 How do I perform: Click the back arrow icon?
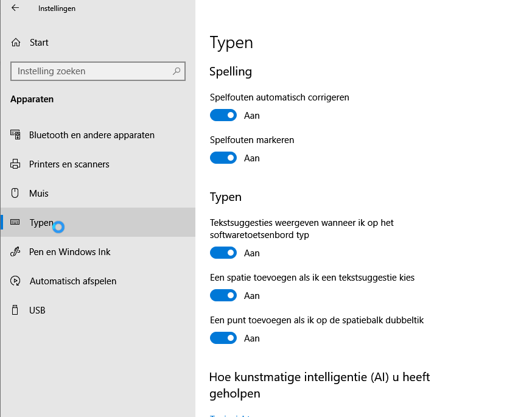coord(15,9)
